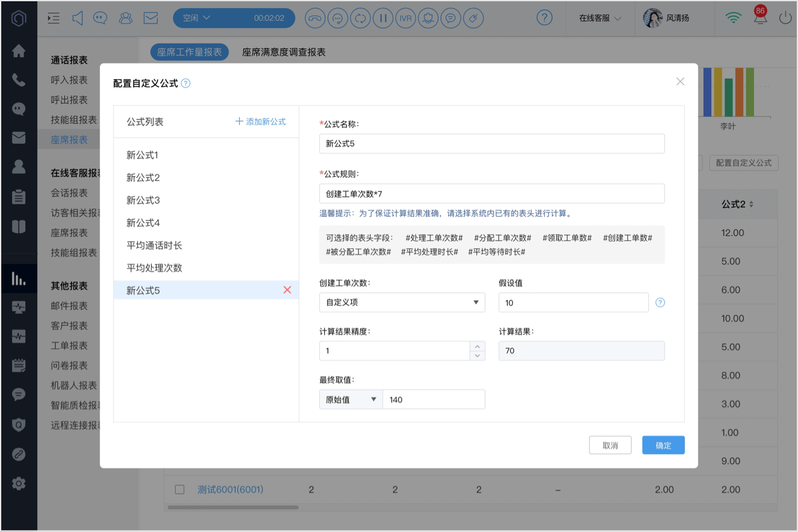
Task: Tick the checkbox beside 测试6001(6001)
Action: tap(179, 489)
